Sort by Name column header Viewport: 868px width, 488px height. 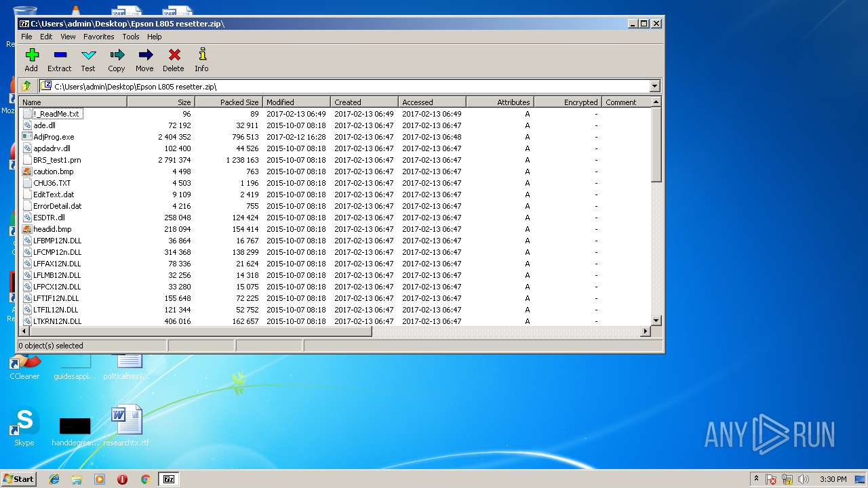(73, 102)
